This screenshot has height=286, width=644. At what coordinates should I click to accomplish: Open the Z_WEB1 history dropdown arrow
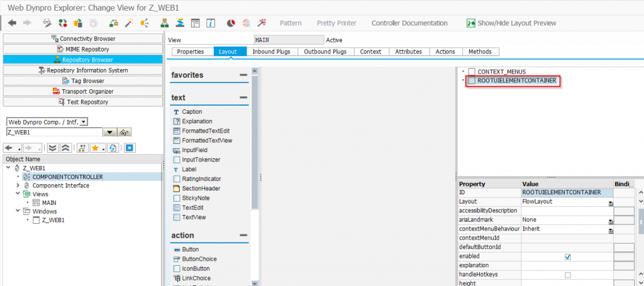pos(109,132)
